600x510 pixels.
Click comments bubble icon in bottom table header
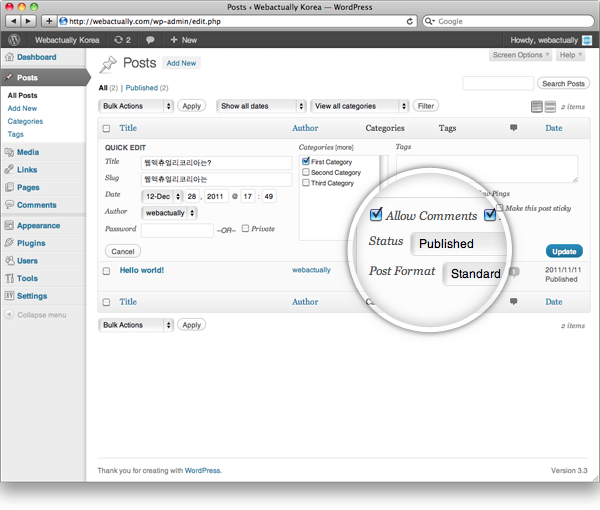514,301
